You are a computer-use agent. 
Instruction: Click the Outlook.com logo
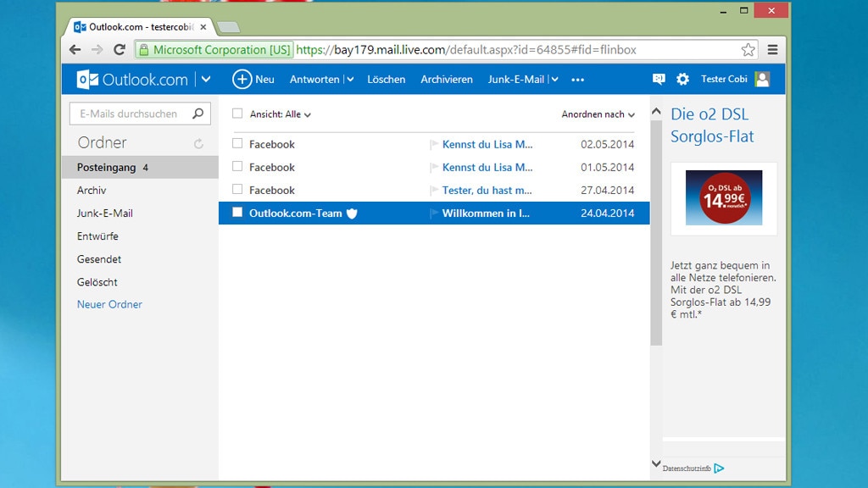click(132, 79)
